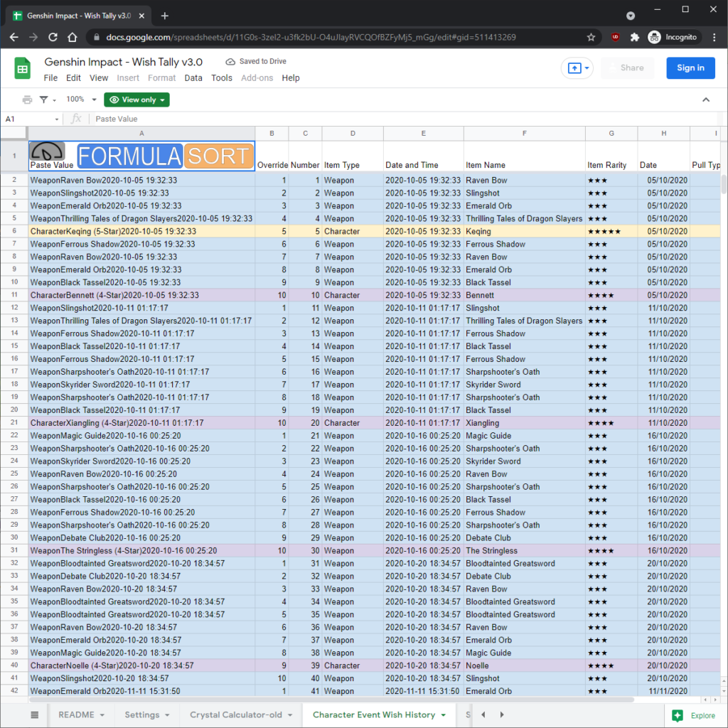Click the function fx symbol in the formula bar
Screen dimensions: 728x728
click(x=76, y=118)
